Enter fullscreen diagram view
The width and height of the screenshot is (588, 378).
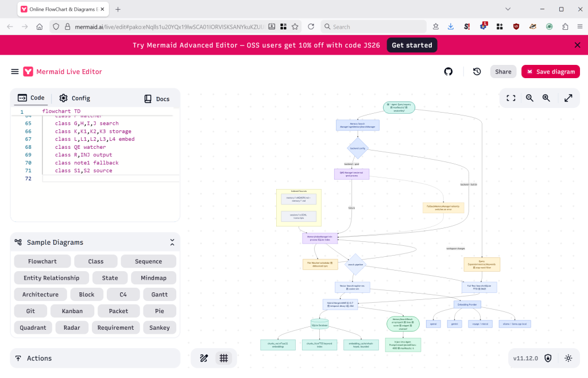coord(510,98)
